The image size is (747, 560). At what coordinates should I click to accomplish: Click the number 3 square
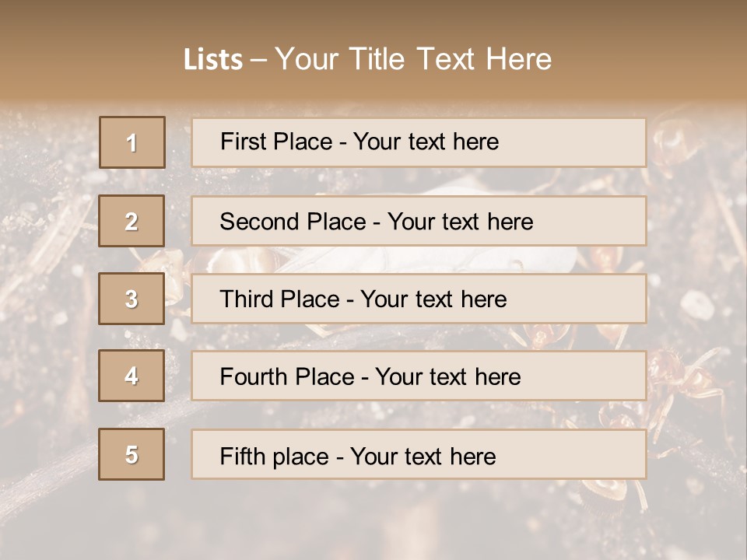click(132, 299)
